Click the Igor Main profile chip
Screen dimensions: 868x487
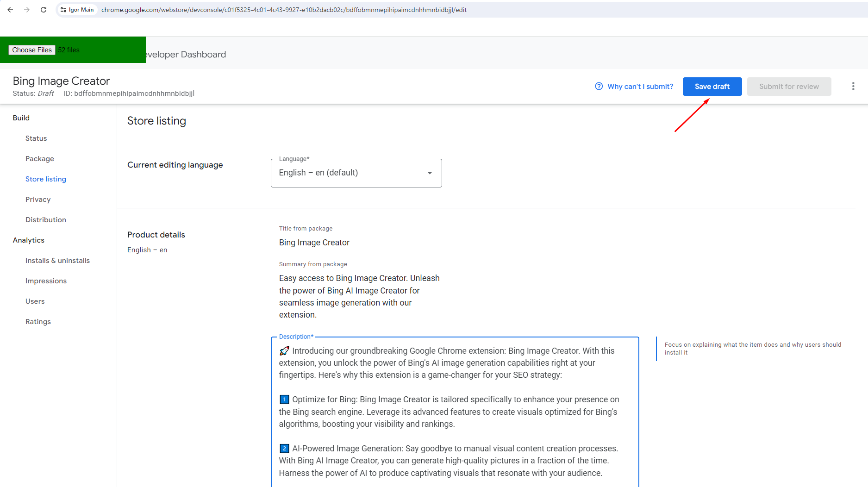(77, 10)
